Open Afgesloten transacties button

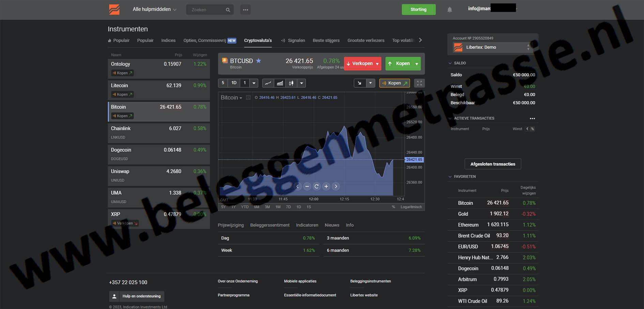pos(493,164)
